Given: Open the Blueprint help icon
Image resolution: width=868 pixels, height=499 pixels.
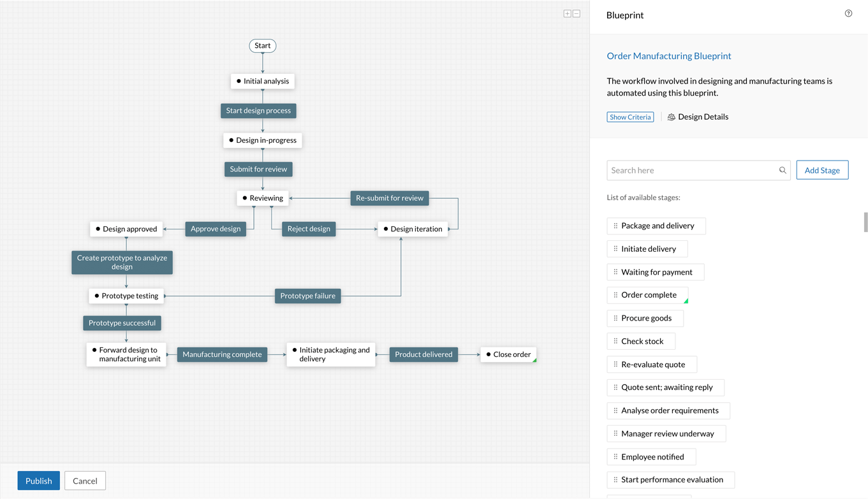Looking at the screenshot, I should pos(848,13).
